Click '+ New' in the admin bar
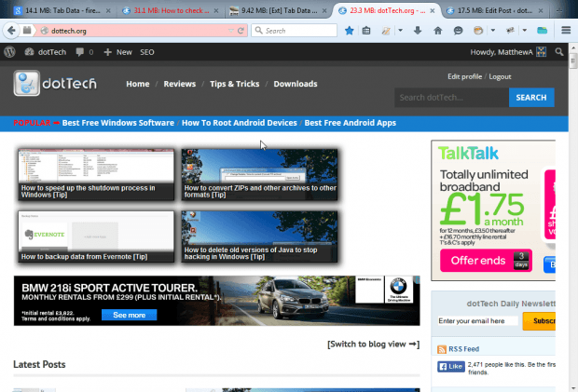Viewport: 578px width, 392px height. pyautogui.click(x=118, y=52)
